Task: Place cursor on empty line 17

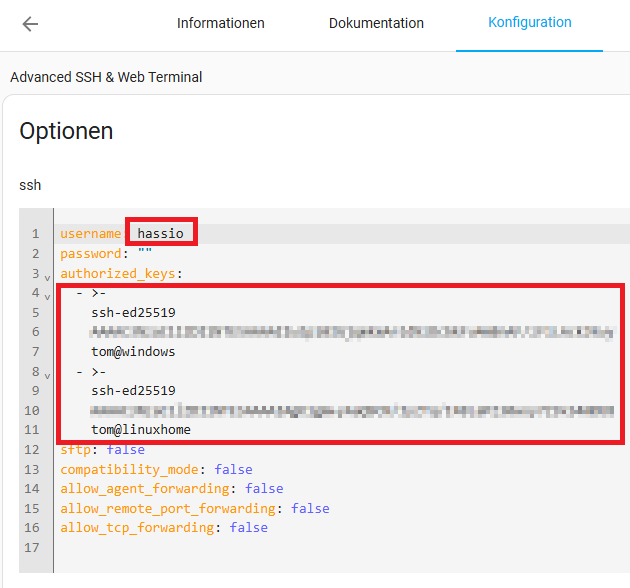Action: tap(200, 547)
